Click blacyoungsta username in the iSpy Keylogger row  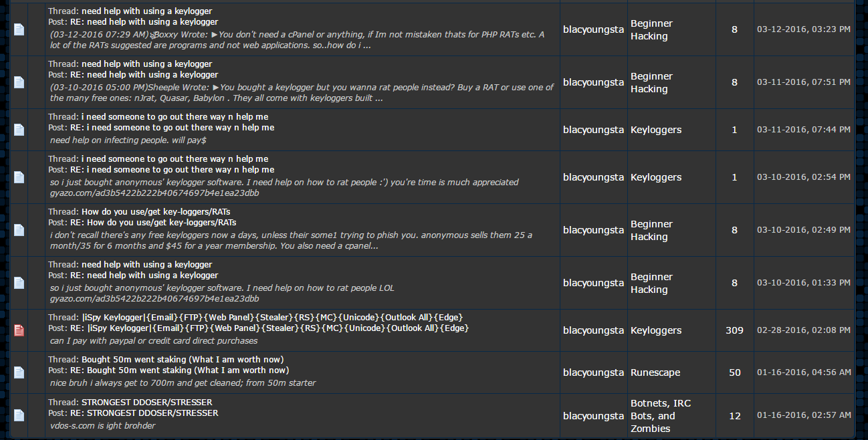(x=593, y=330)
